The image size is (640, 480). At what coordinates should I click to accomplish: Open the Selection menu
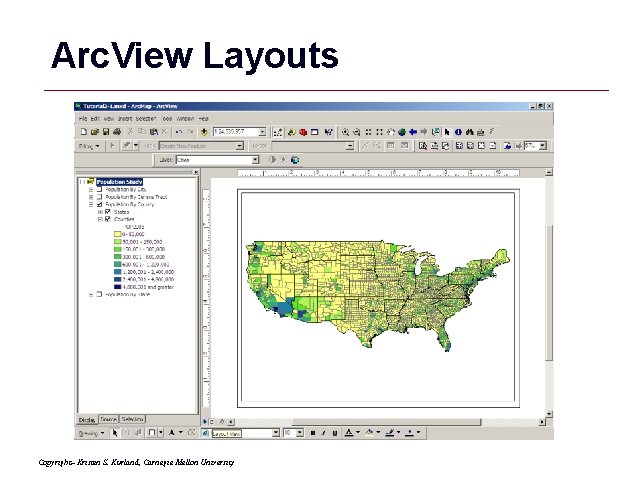(x=146, y=118)
